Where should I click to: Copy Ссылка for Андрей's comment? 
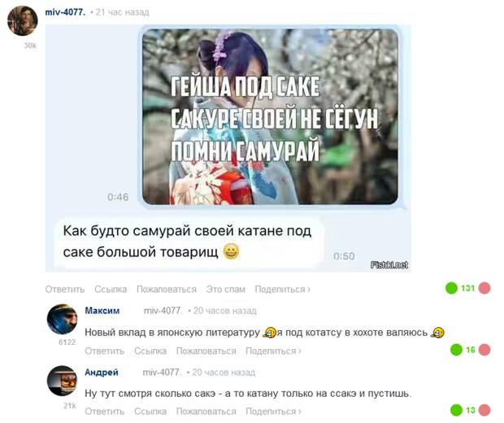pos(150,412)
